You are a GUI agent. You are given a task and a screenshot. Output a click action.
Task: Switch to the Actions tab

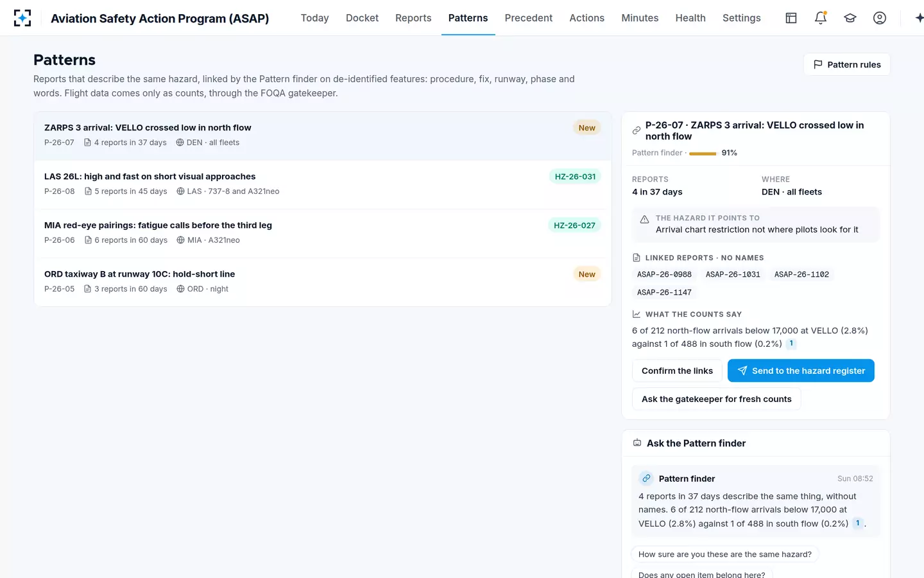[586, 18]
